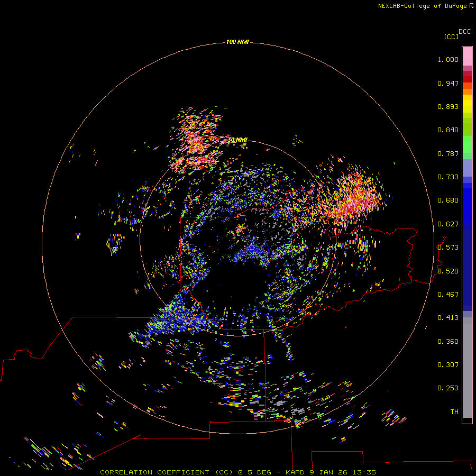Click the 0.253 color scale value
The width and height of the screenshot is (476, 476).
448,388
